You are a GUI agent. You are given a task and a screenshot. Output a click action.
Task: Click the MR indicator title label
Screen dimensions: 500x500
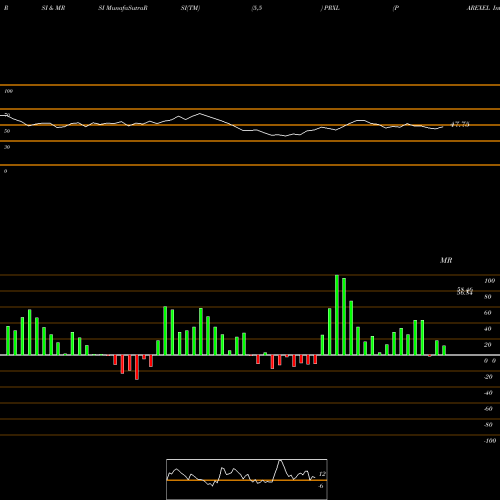(x=446, y=260)
